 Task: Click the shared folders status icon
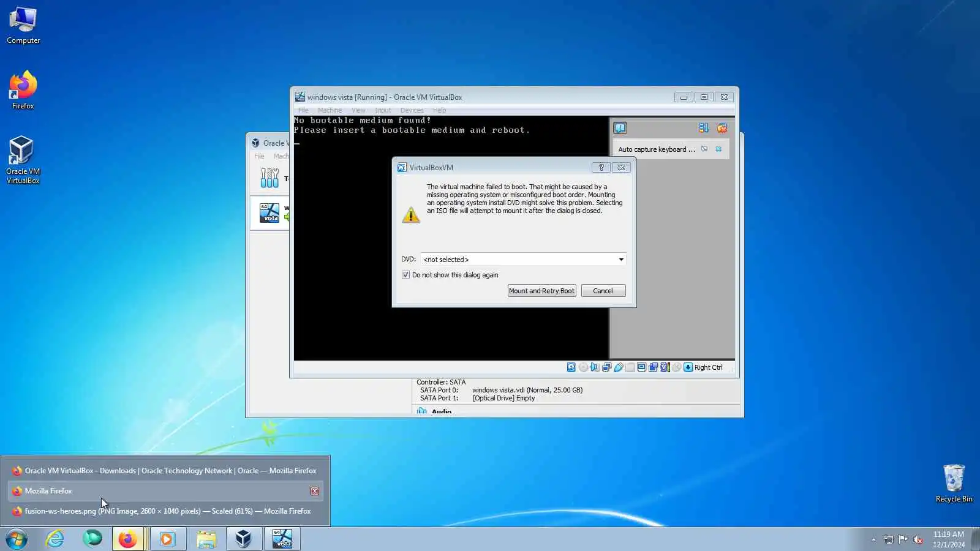coord(630,367)
